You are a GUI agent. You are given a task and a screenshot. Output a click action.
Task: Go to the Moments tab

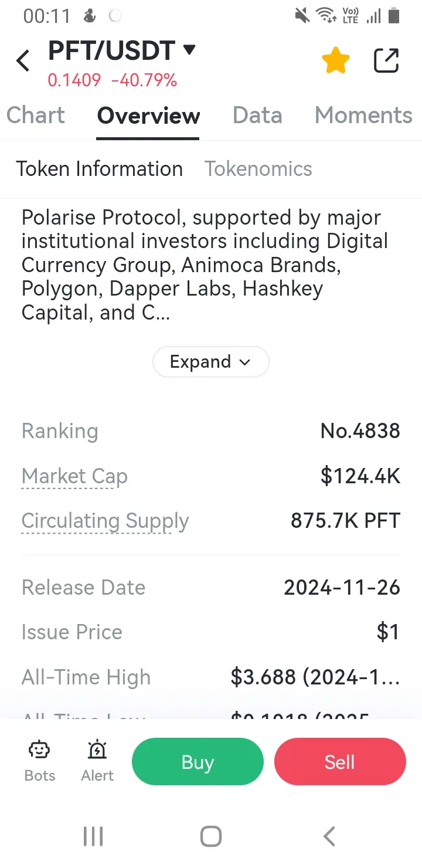[363, 116]
